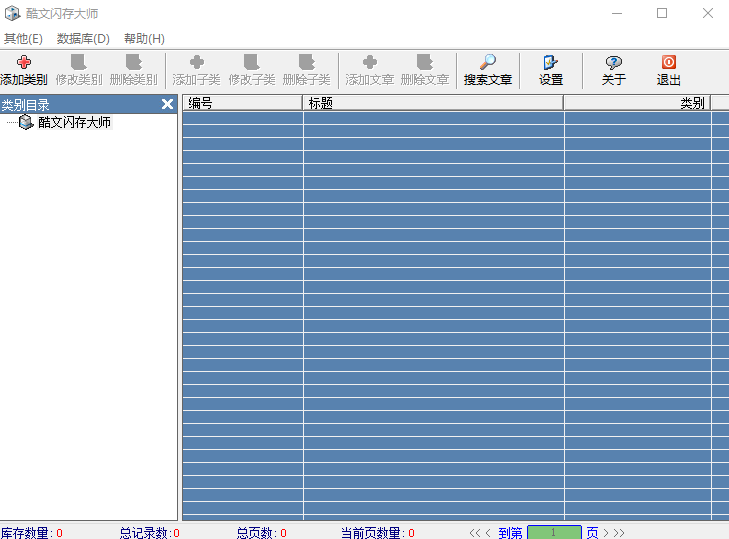Open the 设置 settings icon

[x=551, y=62]
